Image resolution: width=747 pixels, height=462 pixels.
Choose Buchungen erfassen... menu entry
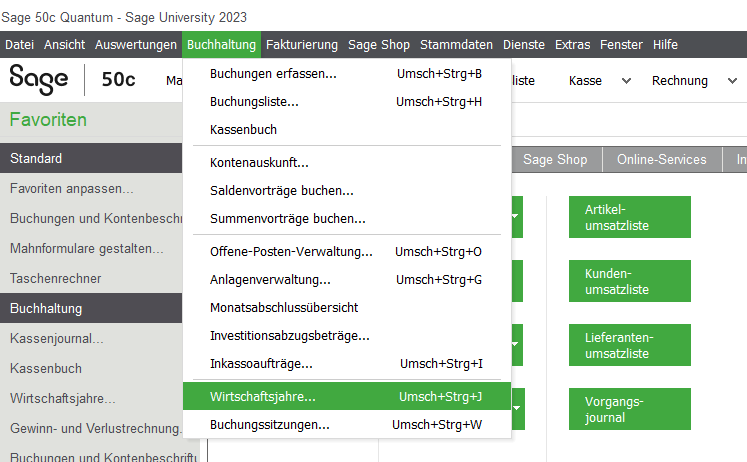(x=347, y=74)
